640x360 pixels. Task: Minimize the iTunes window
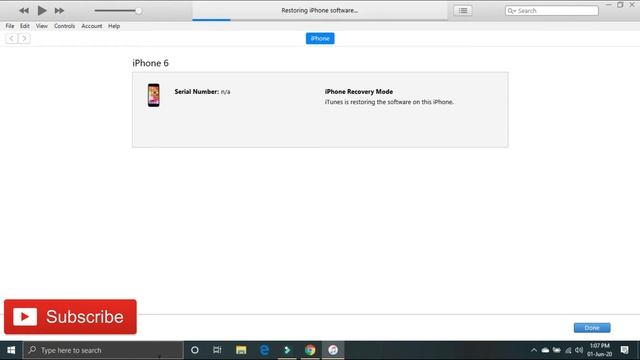[609, 4]
